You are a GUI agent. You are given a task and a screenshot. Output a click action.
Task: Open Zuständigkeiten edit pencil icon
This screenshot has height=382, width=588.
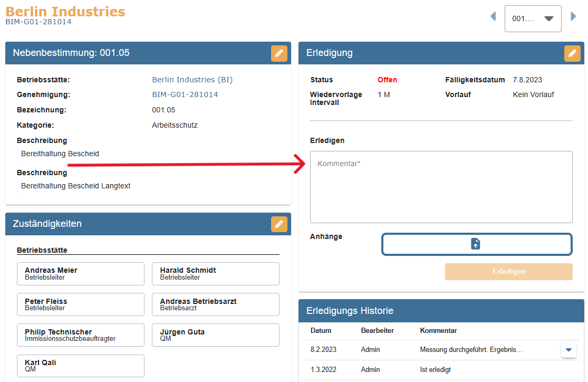point(279,224)
